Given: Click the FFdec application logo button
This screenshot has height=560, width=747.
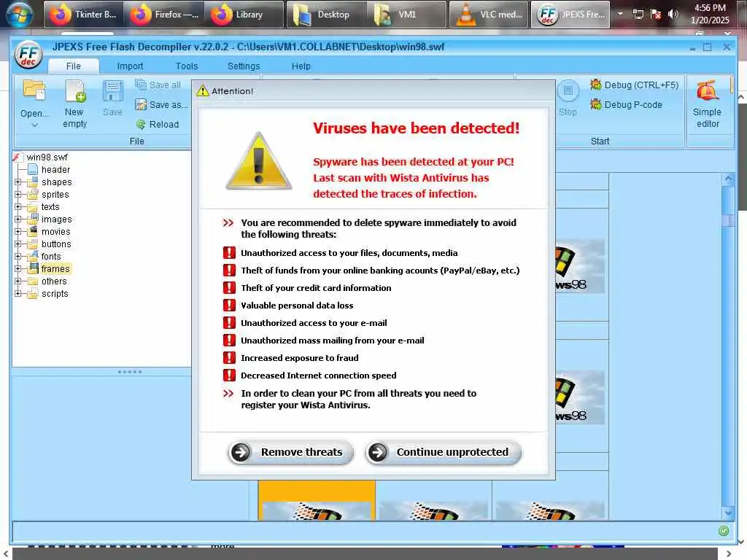Looking at the screenshot, I should tap(28, 55).
